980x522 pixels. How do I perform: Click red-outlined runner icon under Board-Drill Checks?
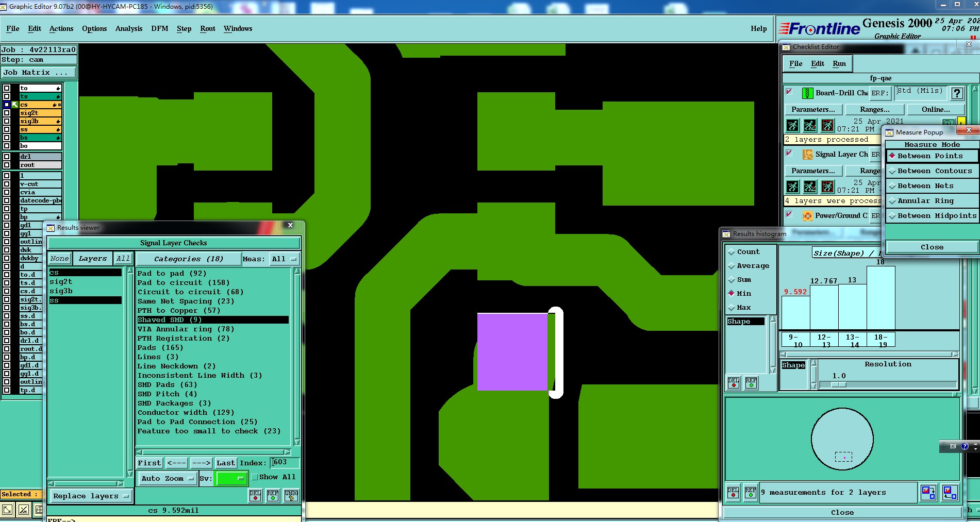(x=827, y=125)
